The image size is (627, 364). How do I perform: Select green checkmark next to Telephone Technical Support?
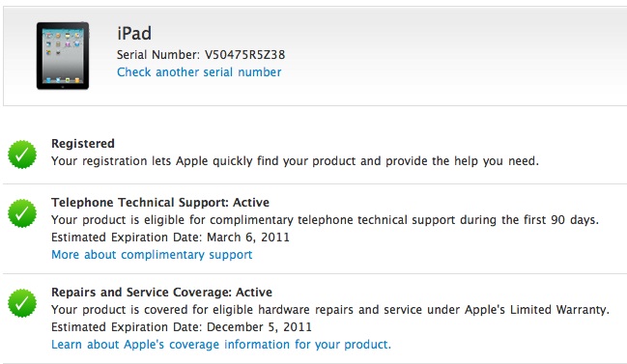pyautogui.click(x=22, y=213)
